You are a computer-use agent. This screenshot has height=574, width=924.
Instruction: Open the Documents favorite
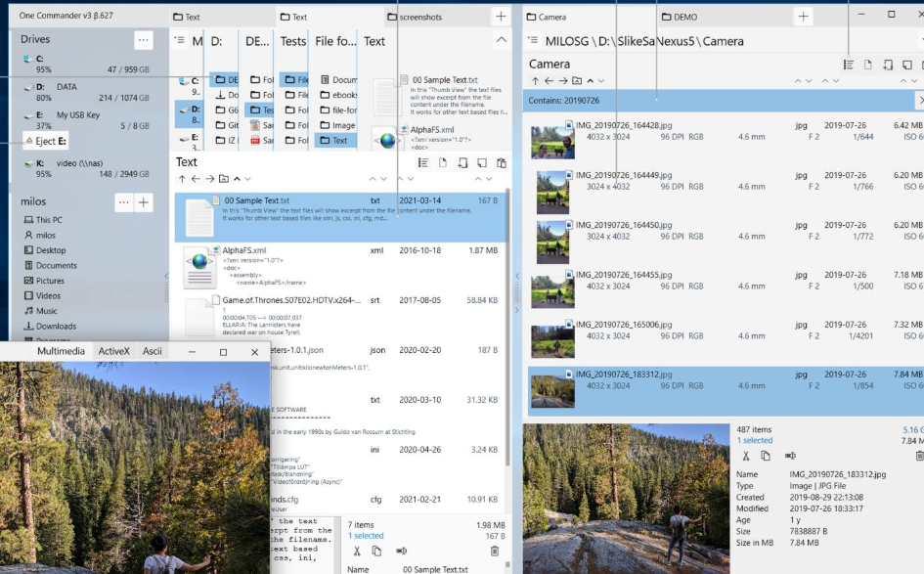click(x=51, y=266)
